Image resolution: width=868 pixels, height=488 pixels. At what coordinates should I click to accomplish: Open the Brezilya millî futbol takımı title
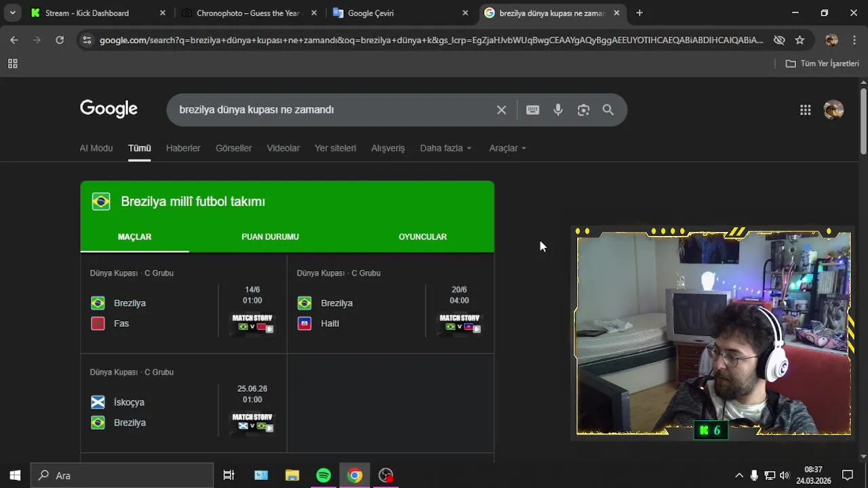coord(193,201)
